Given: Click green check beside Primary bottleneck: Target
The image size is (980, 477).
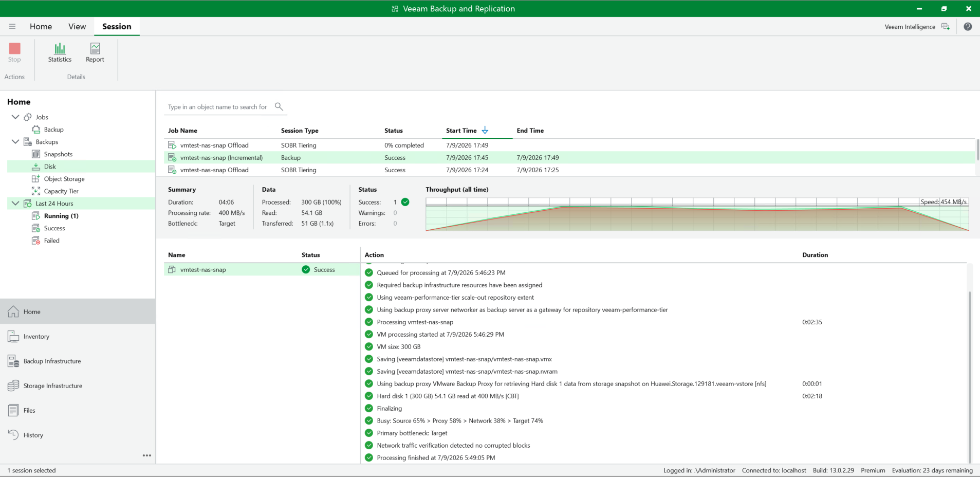Looking at the screenshot, I should [369, 433].
